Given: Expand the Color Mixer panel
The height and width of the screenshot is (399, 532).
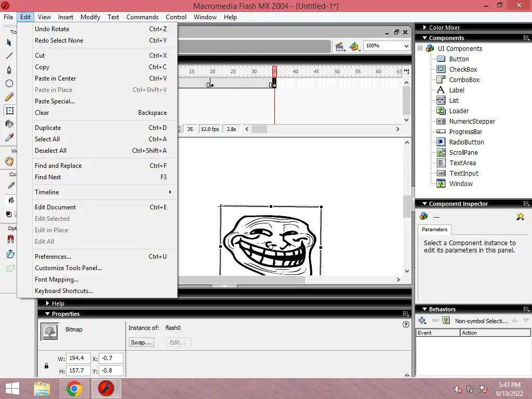Looking at the screenshot, I should [x=424, y=27].
